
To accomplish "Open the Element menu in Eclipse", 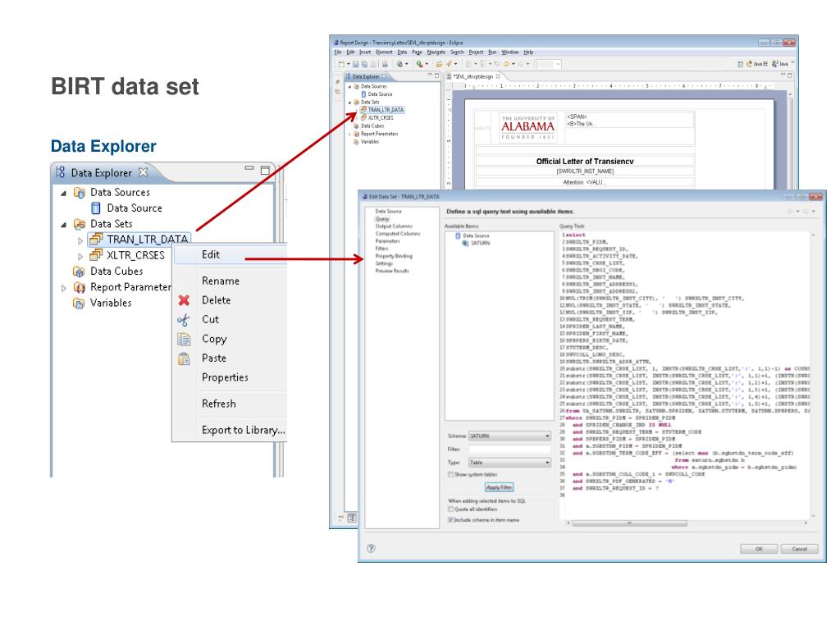I will point(384,52).
